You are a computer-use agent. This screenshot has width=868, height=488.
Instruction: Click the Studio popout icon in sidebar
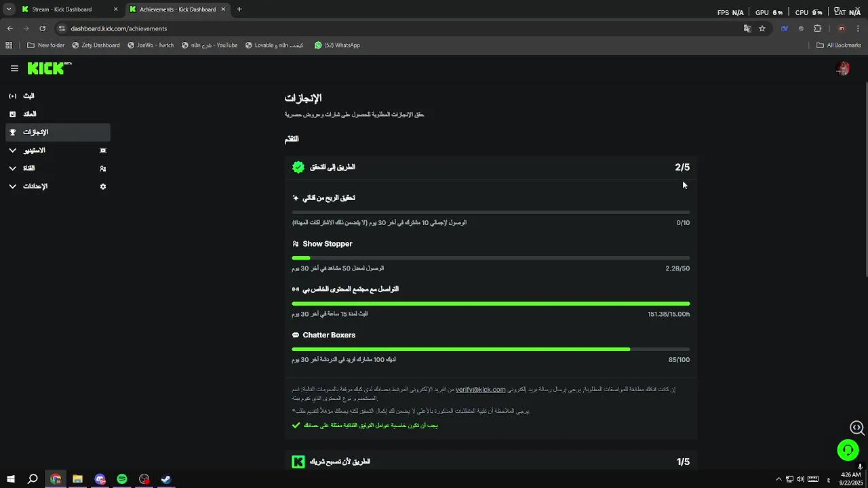tap(103, 150)
